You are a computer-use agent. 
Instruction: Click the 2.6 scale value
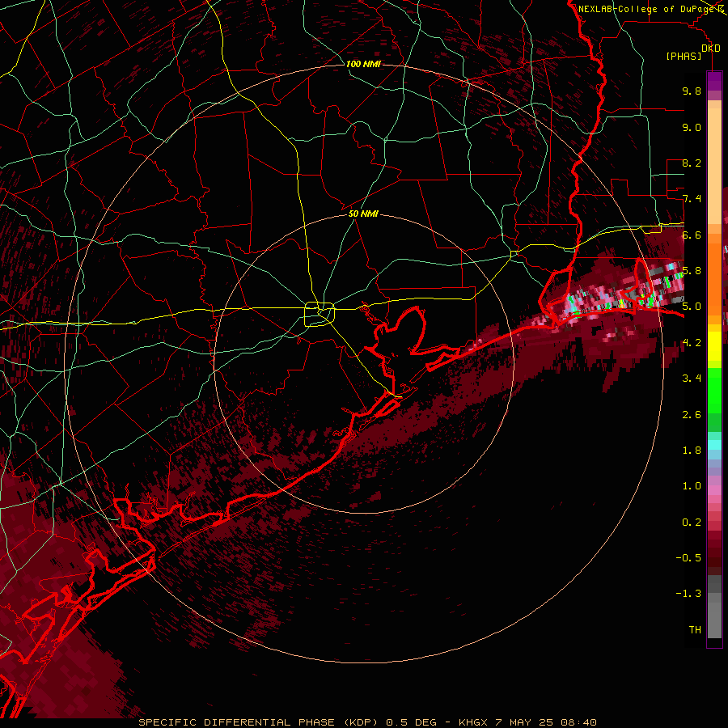[692, 415]
